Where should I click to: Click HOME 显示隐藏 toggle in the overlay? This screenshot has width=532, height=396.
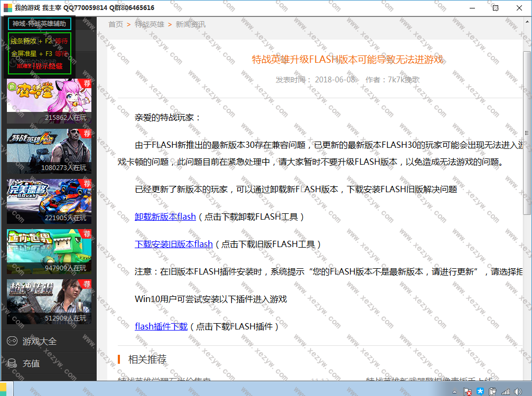click(x=39, y=66)
